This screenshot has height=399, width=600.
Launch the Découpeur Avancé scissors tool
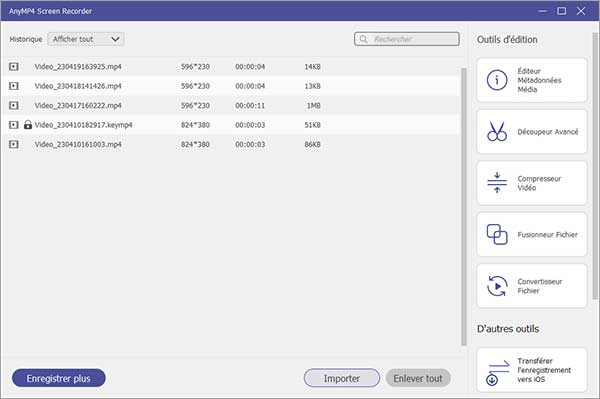(x=497, y=131)
